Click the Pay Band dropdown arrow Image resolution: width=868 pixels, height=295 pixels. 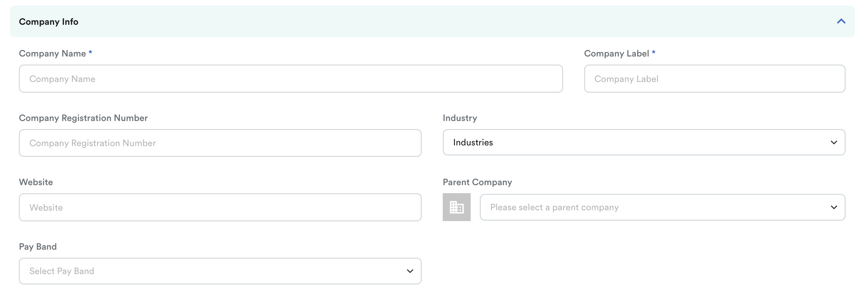(410, 271)
